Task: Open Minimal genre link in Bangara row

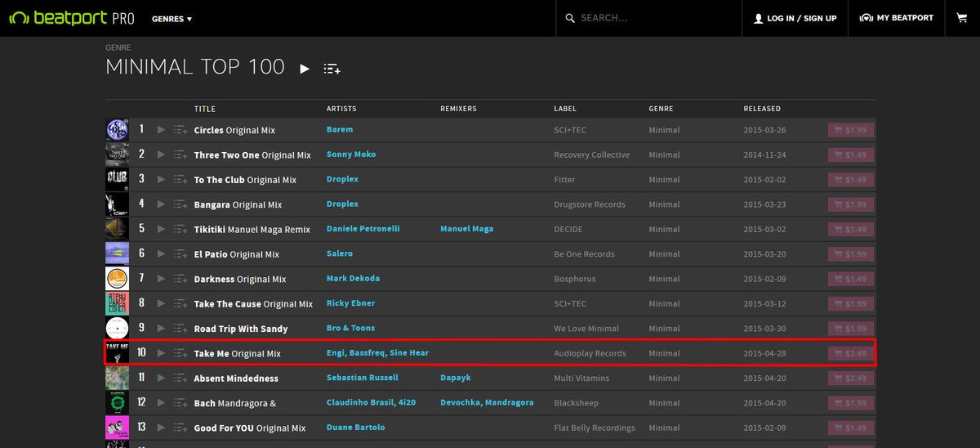Action: [x=664, y=204]
